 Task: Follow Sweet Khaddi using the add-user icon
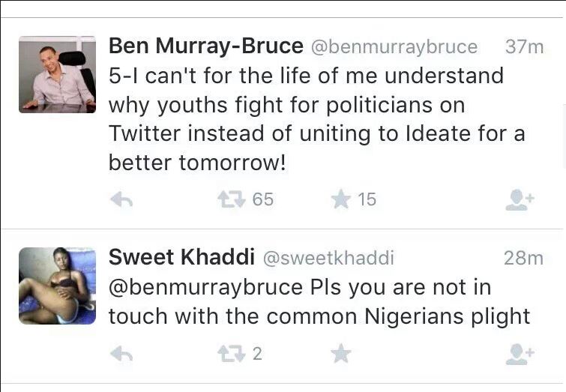click(x=520, y=353)
